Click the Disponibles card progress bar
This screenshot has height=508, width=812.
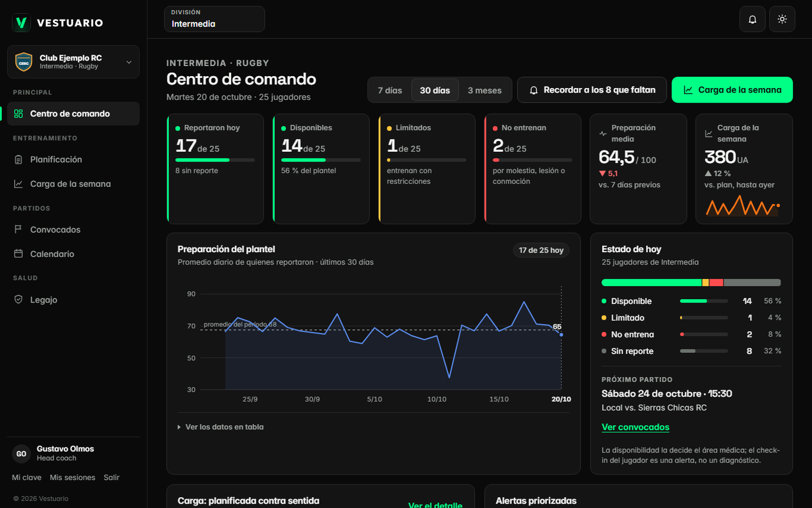(x=321, y=160)
